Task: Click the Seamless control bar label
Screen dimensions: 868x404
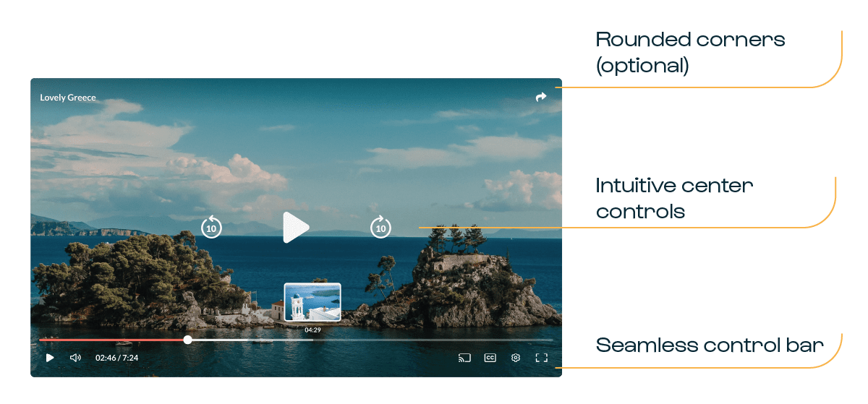Action: [x=710, y=345]
